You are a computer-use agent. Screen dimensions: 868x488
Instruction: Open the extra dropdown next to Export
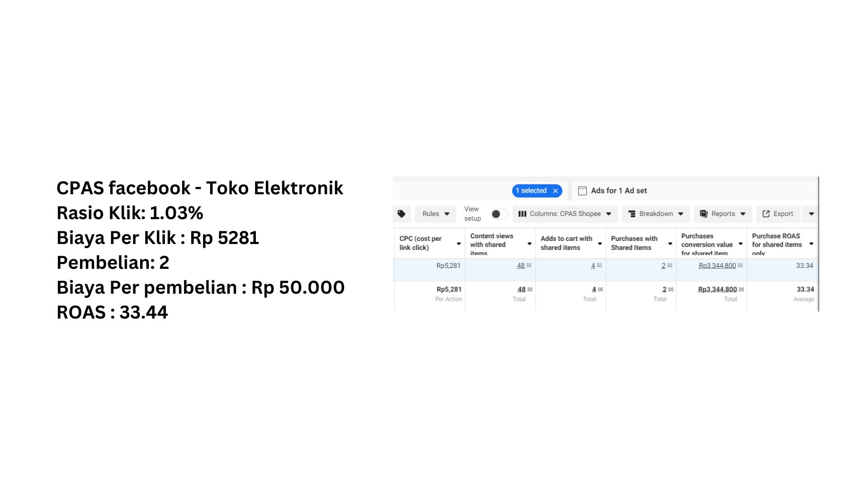click(811, 214)
